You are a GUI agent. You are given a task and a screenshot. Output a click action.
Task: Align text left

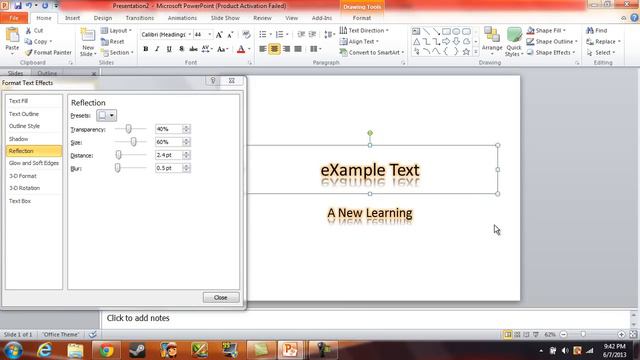click(263, 49)
